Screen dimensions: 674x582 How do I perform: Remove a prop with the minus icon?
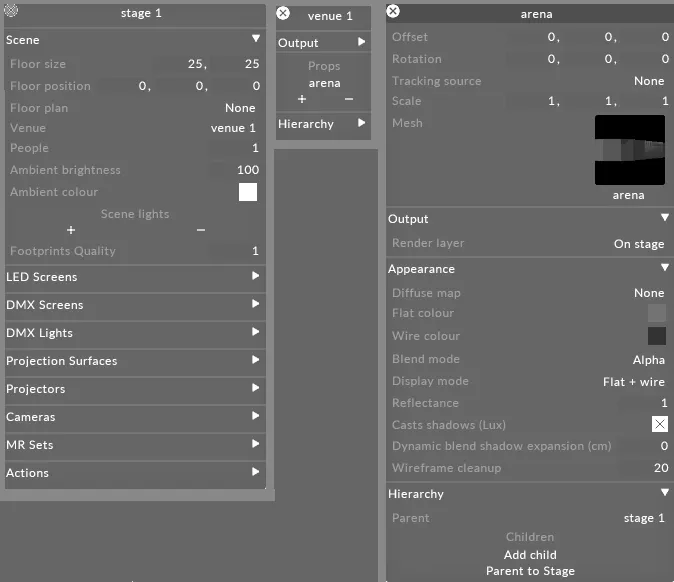(x=349, y=99)
